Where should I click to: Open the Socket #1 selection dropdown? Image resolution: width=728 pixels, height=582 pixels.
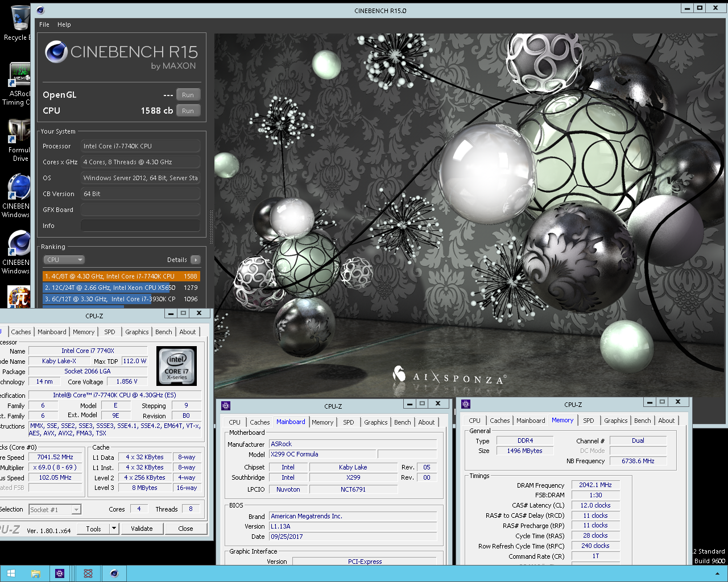point(55,510)
